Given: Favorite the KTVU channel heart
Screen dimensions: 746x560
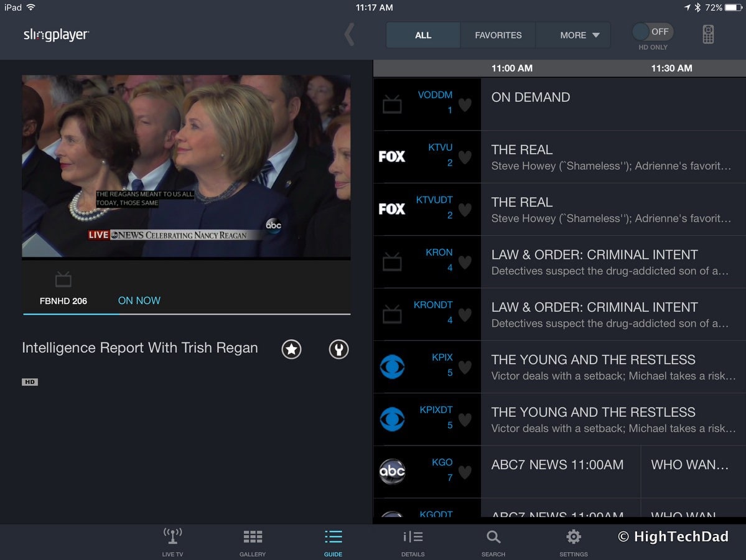Looking at the screenshot, I should pyautogui.click(x=465, y=157).
